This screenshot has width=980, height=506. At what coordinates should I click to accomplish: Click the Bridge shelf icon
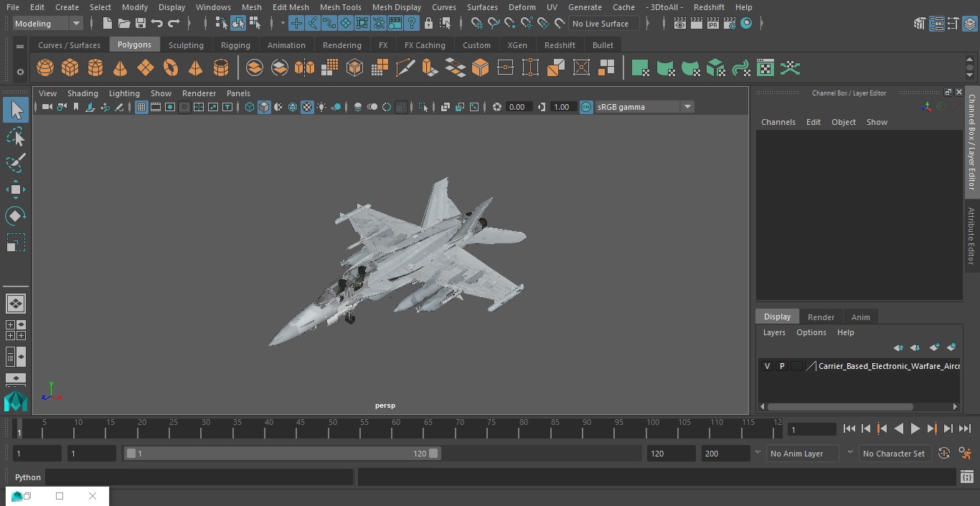[x=455, y=68]
